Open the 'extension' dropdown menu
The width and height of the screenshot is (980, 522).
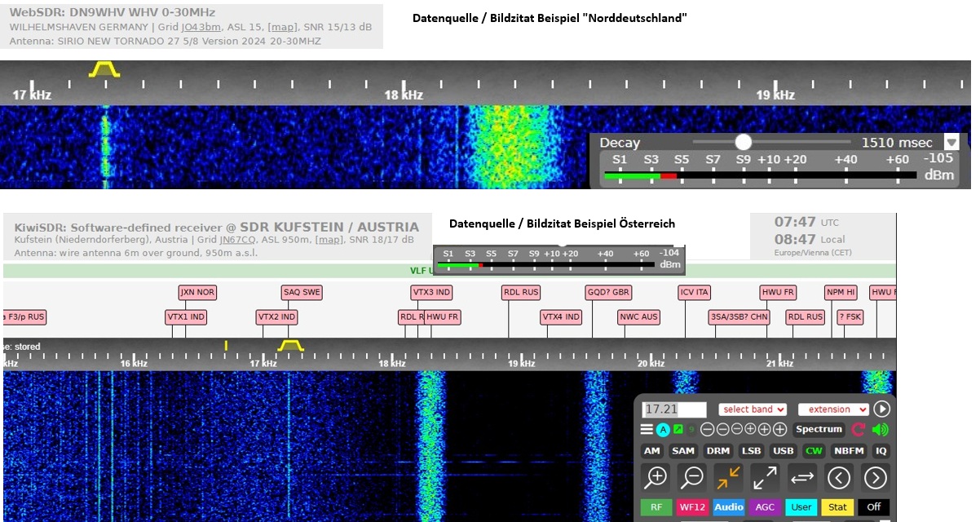coord(834,409)
